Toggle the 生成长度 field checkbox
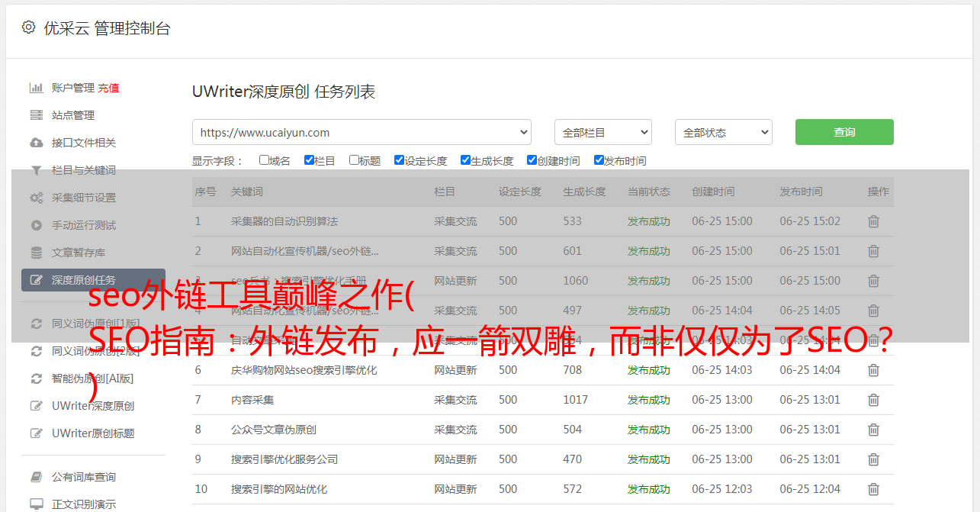The image size is (980, 512). (x=465, y=160)
